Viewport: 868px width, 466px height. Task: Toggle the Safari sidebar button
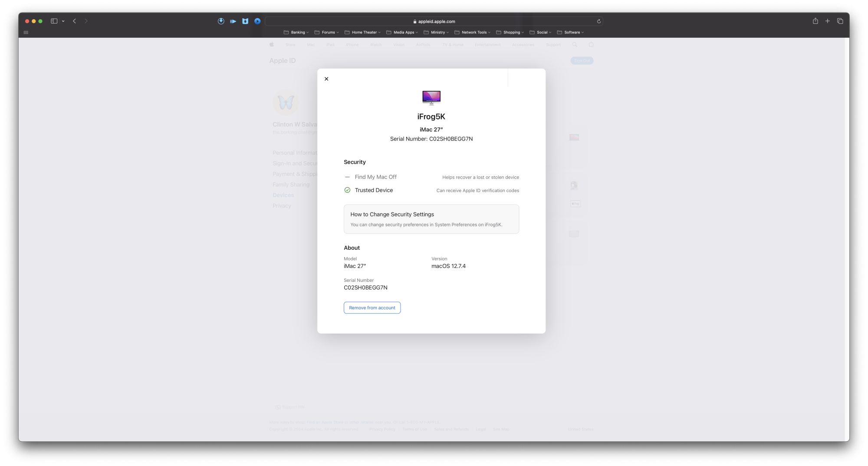54,21
